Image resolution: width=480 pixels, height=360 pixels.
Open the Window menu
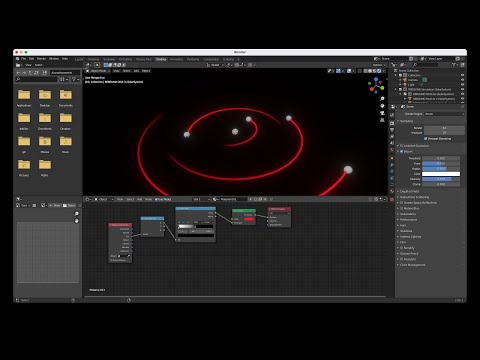pyautogui.click(x=54, y=59)
